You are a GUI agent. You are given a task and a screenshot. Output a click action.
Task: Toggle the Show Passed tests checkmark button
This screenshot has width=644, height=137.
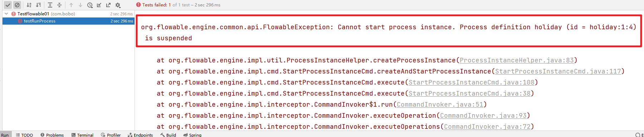pos(8,5)
